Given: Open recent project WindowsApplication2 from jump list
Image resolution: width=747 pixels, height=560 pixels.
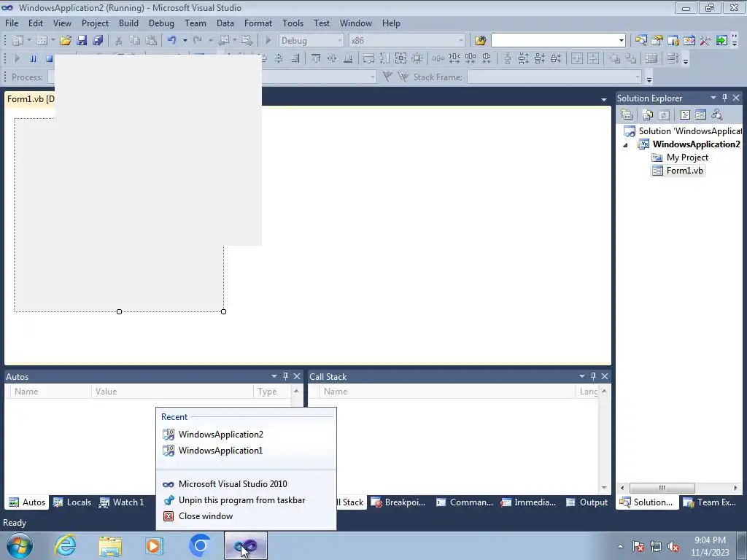Looking at the screenshot, I should (x=246, y=435).
